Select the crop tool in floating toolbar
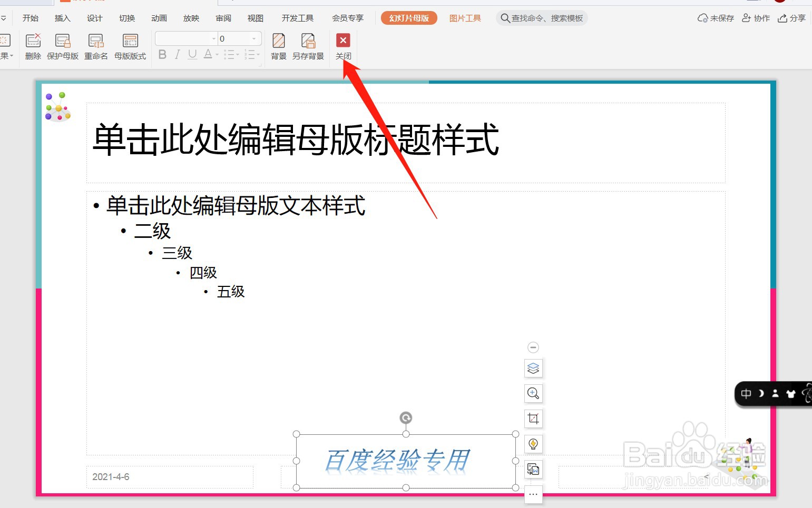This screenshot has width=812, height=508. (x=533, y=419)
